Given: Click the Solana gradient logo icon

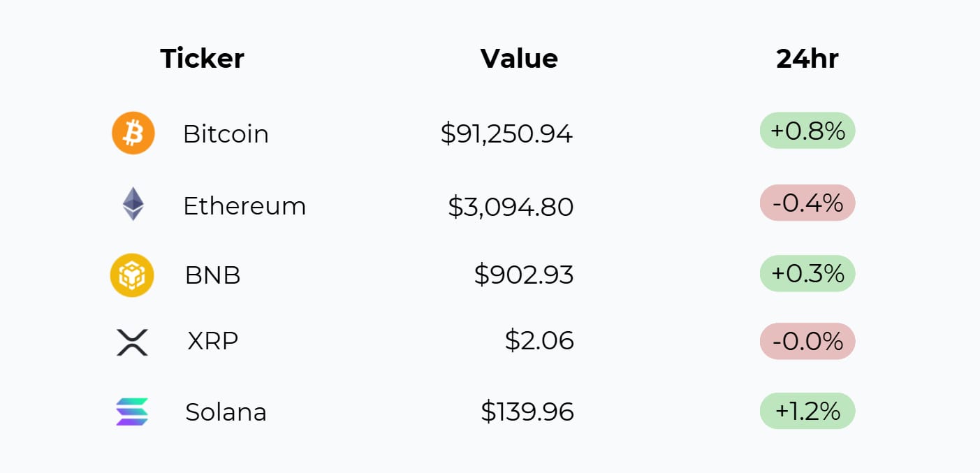Looking at the screenshot, I should [132, 412].
